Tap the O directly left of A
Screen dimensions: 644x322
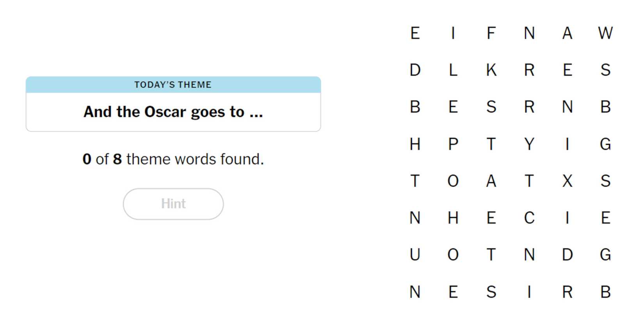[x=453, y=181]
